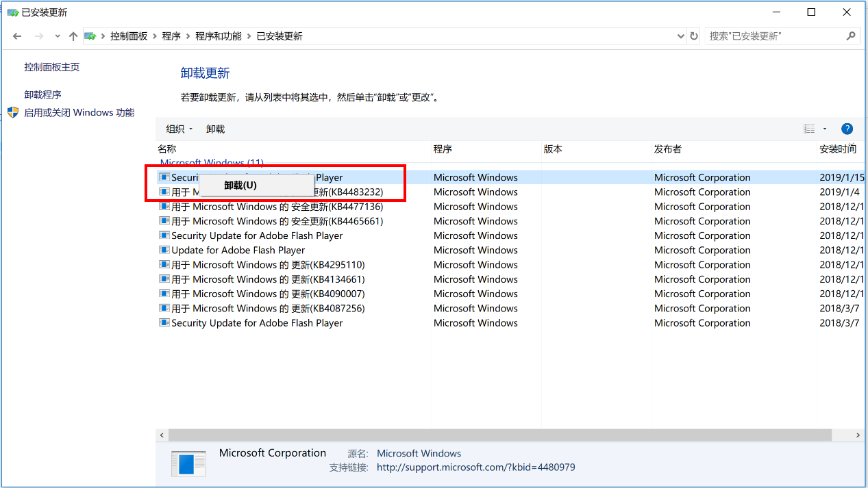Click the horizontal scrollbar right arrow
868x488 pixels.
click(858, 435)
